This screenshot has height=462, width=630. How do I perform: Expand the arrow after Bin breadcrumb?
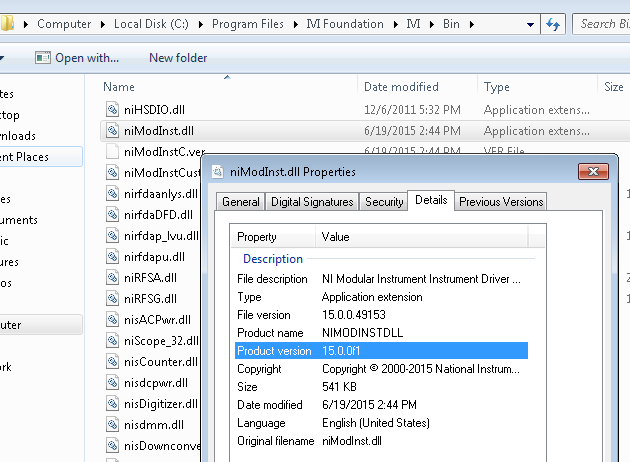tap(472, 25)
